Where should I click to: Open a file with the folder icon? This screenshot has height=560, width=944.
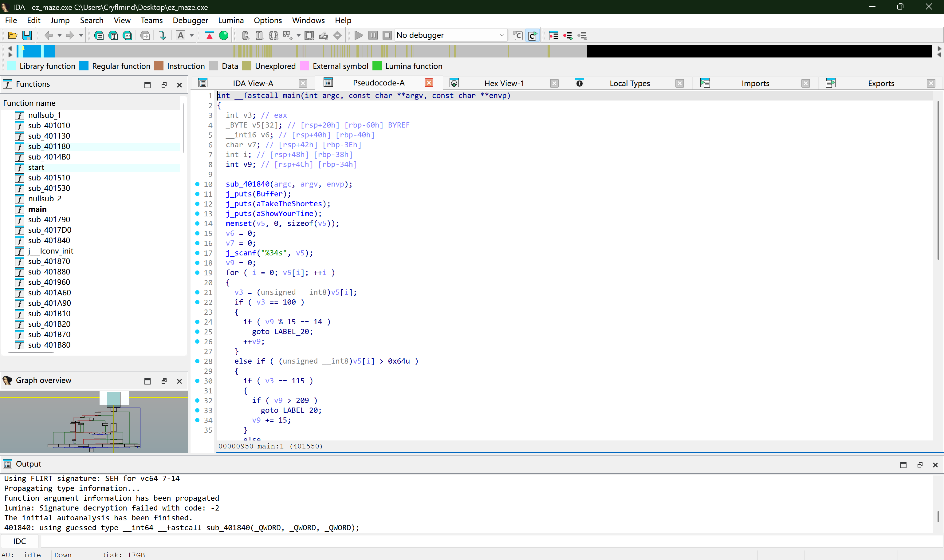coord(13,35)
